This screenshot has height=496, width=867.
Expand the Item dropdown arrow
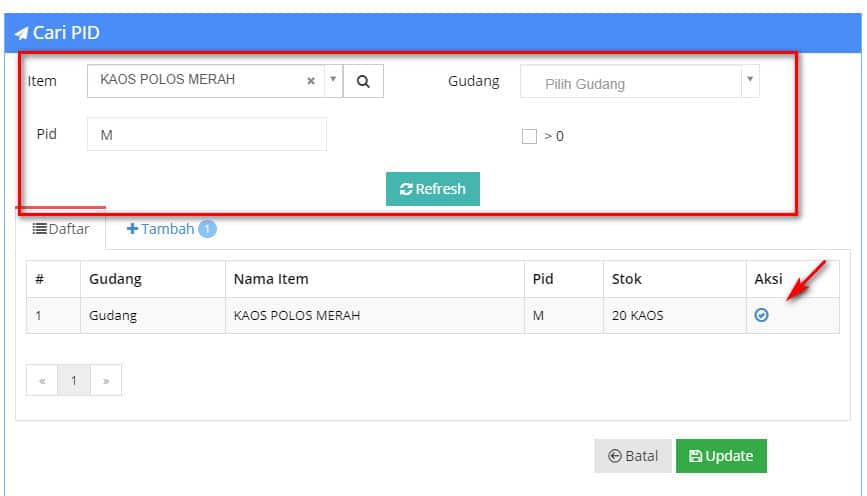pyautogui.click(x=333, y=80)
